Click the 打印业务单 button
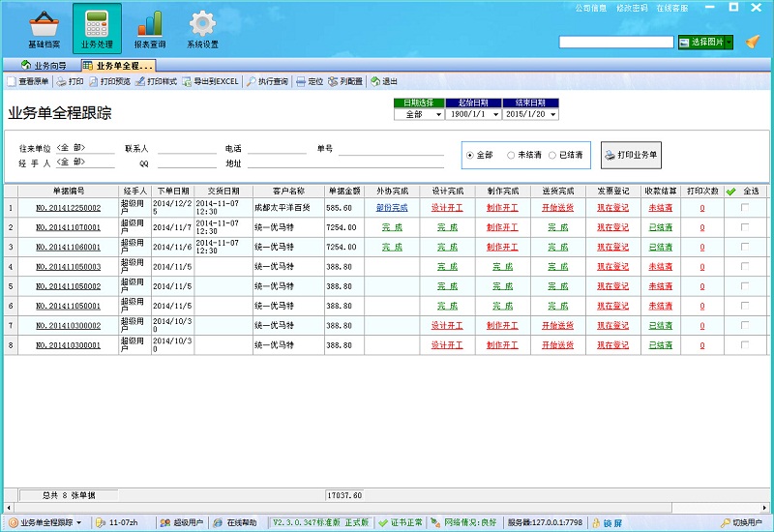 (631, 155)
